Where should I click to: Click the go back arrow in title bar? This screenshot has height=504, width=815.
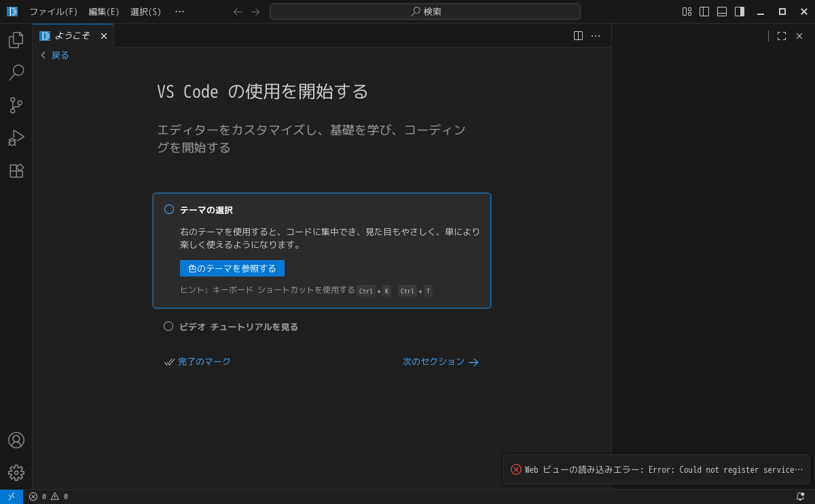(238, 12)
